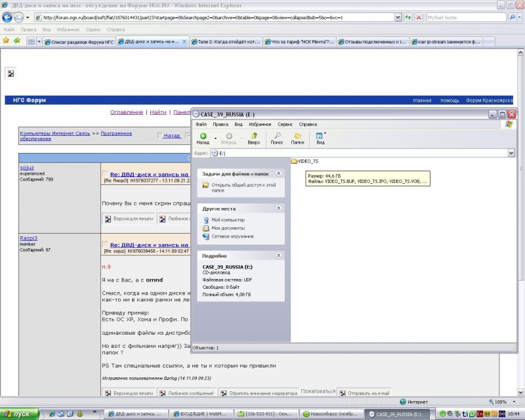Image resolution: width=525 pixels, height=420 pixels.
Task: Collapse the Задачи для файлов и папок panel
Action: click(x=278, y=173)
